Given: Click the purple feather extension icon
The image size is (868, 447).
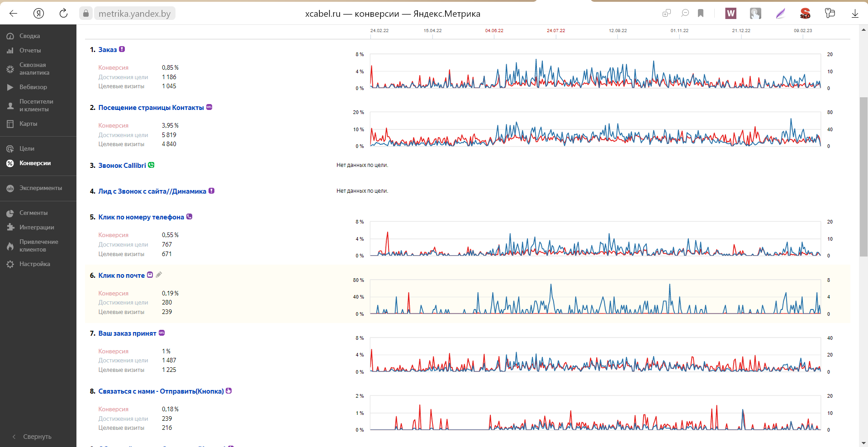Looking at the screenshot, I should click(780, 13).
